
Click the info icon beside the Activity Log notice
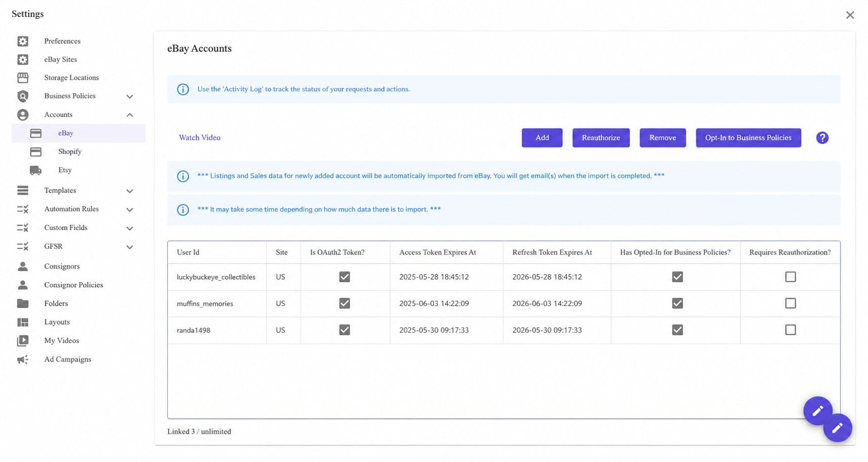click(x=183, y=89)
